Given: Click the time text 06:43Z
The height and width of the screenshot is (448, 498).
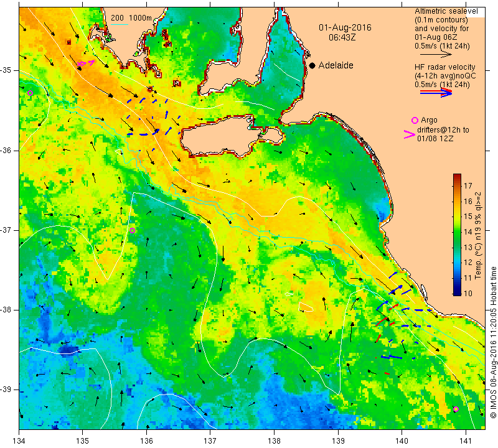Looking at the screenshot, I should tap(342, 37).
